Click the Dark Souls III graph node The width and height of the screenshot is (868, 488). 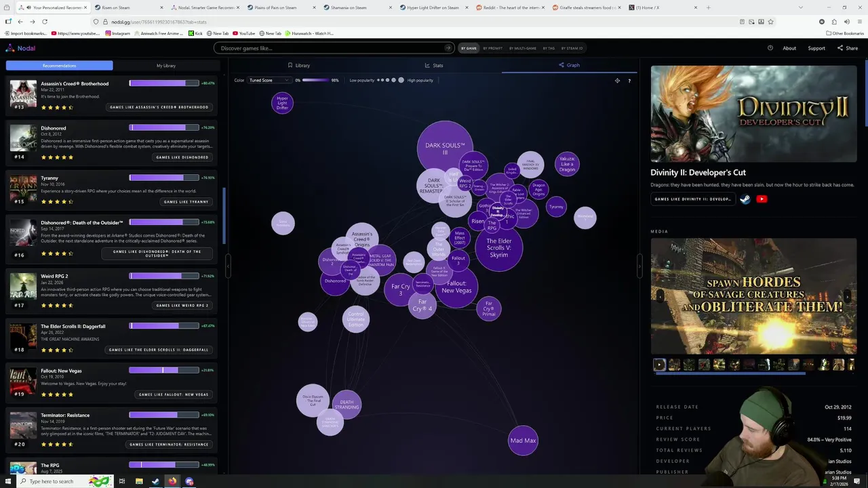[x=445, y=148]
